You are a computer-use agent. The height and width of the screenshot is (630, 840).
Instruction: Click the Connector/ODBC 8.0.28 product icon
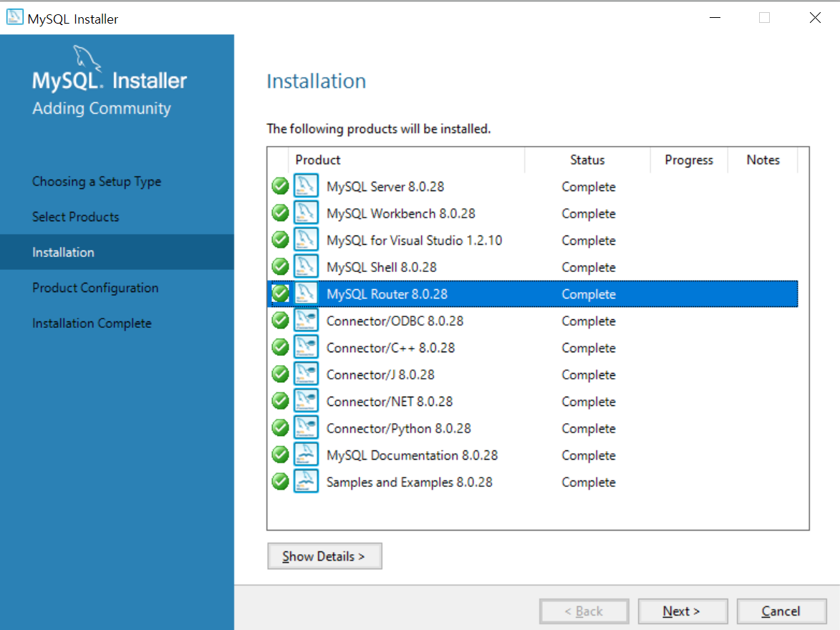[306, 320]
